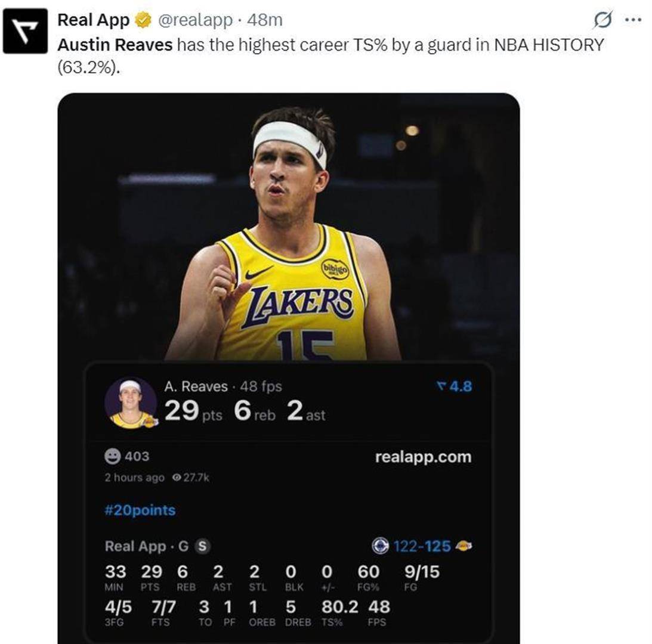This screenshot has width=652, height=644.
Task: Click the eye views icon showing 27.7k
Action: (177, 478)
